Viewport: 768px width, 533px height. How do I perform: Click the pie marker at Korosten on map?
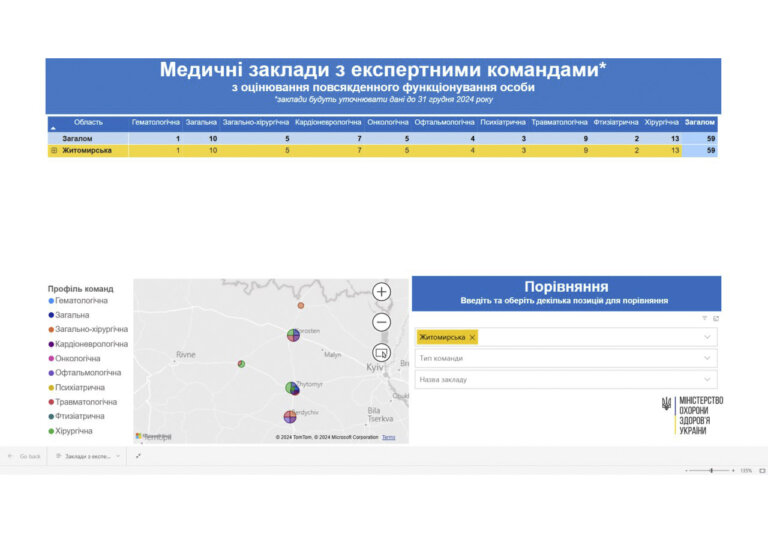coord(293,335)
